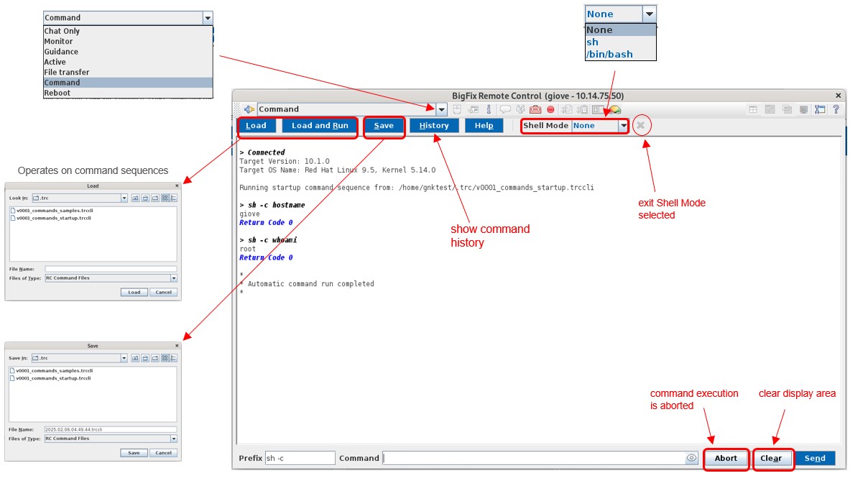Click the Abort button
Screen dimensions: 868x486
click(726, 458)
